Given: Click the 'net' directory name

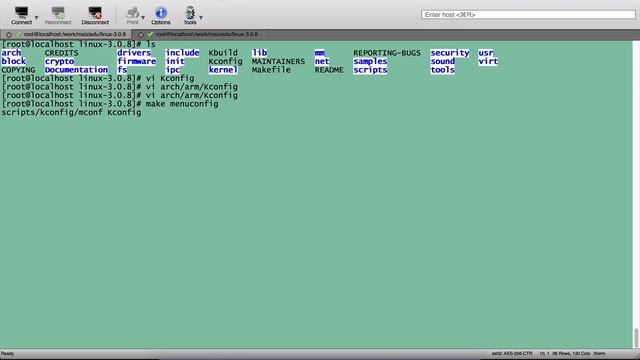Looking at the screenshot, I should click(322, 61).
